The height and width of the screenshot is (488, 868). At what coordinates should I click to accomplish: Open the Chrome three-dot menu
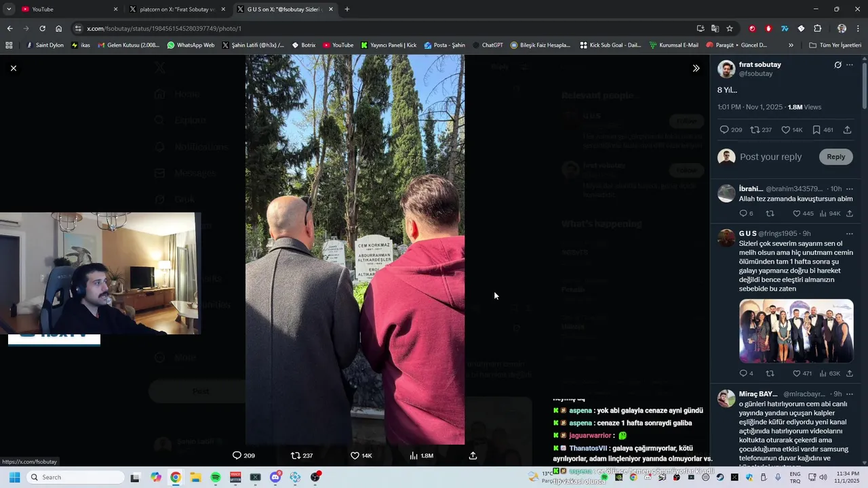pyautogui.click(x=859, y=28)
